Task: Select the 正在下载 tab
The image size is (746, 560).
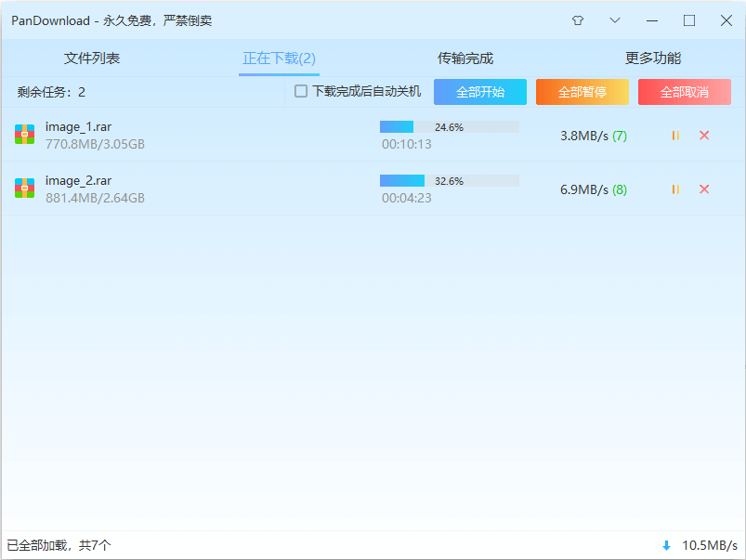Action: point(278,58)
